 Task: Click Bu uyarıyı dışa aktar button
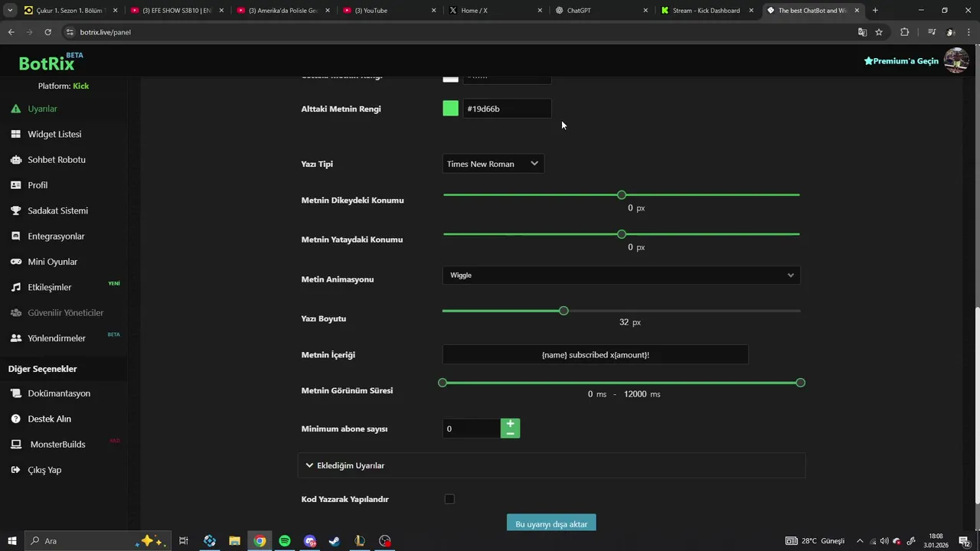(551, 523)
